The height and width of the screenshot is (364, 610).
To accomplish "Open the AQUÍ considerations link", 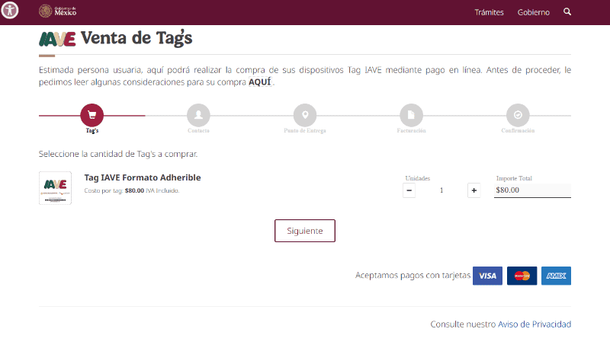I will 260,82.
